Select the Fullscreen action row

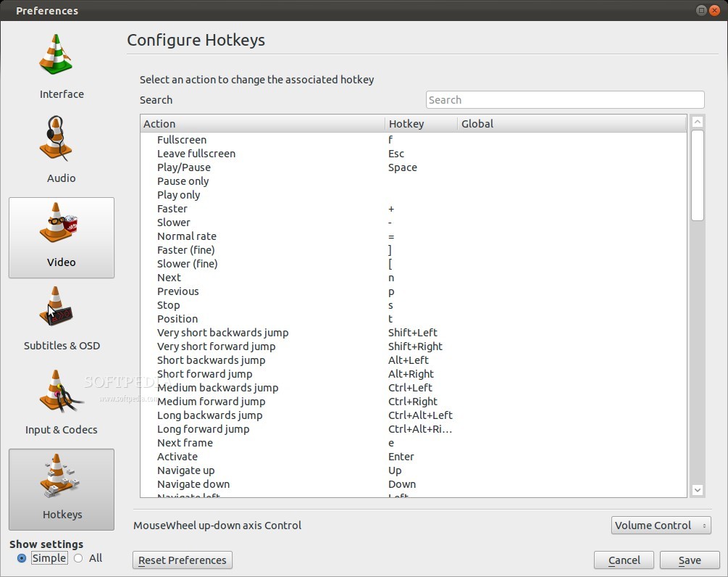182,140
